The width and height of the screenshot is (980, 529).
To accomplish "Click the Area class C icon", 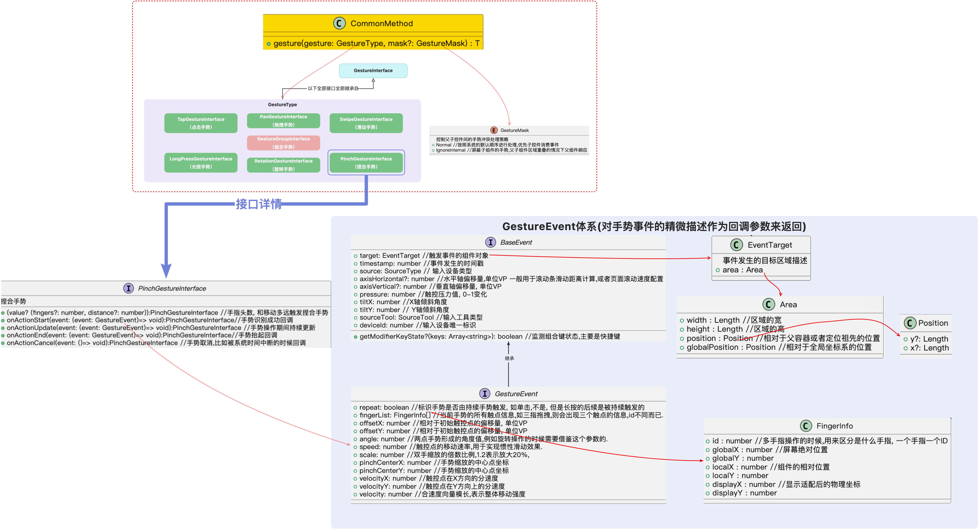I will coord(769,304).
